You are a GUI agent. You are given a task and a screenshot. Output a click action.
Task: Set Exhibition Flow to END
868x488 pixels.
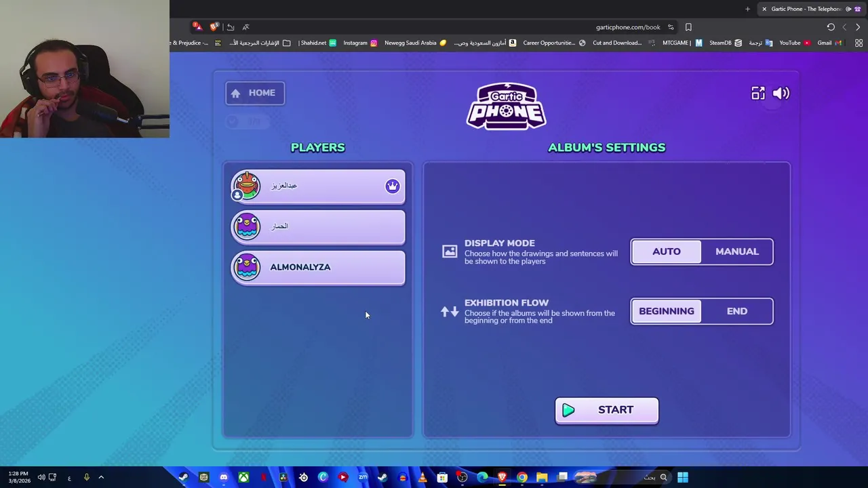[x=737, y=311]
